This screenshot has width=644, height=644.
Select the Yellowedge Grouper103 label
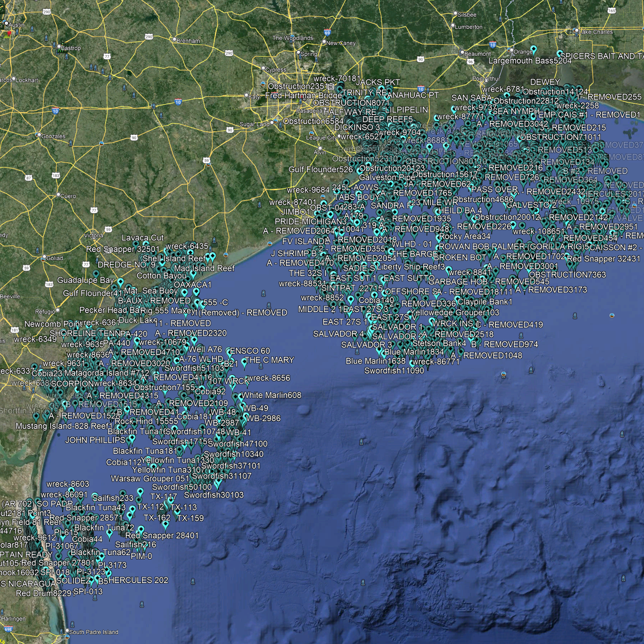455,313
